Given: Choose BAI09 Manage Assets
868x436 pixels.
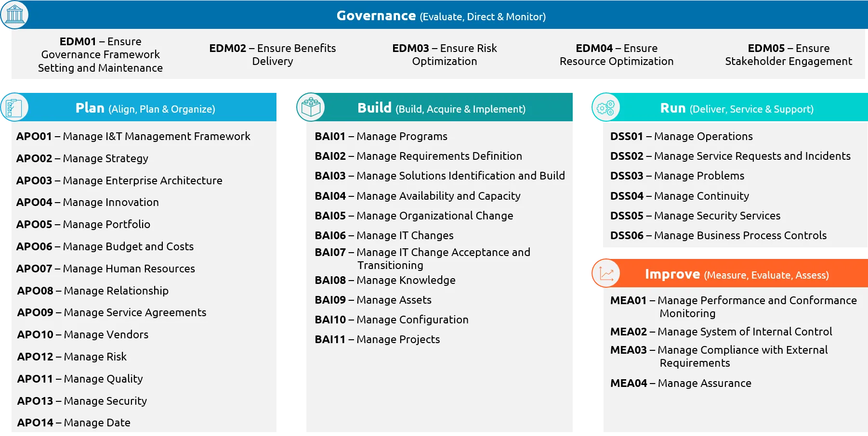Looking at the screenshot, I should [x=373, y=300].
